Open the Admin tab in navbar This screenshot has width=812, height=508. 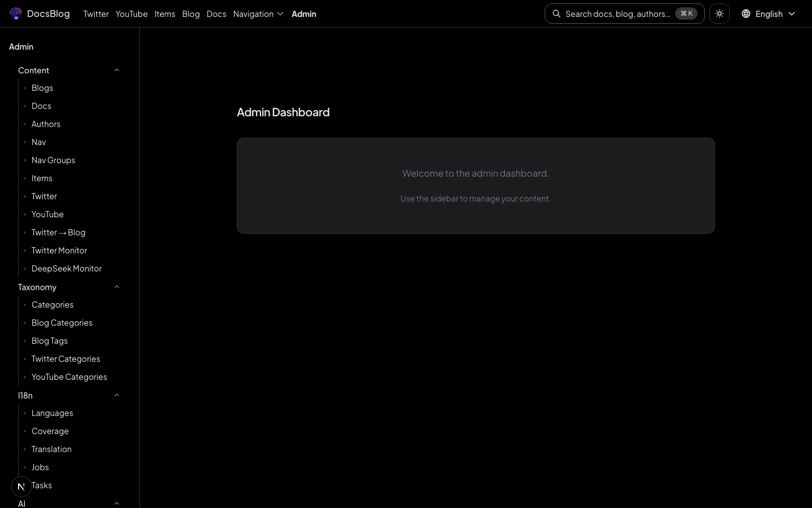[303, 14]
